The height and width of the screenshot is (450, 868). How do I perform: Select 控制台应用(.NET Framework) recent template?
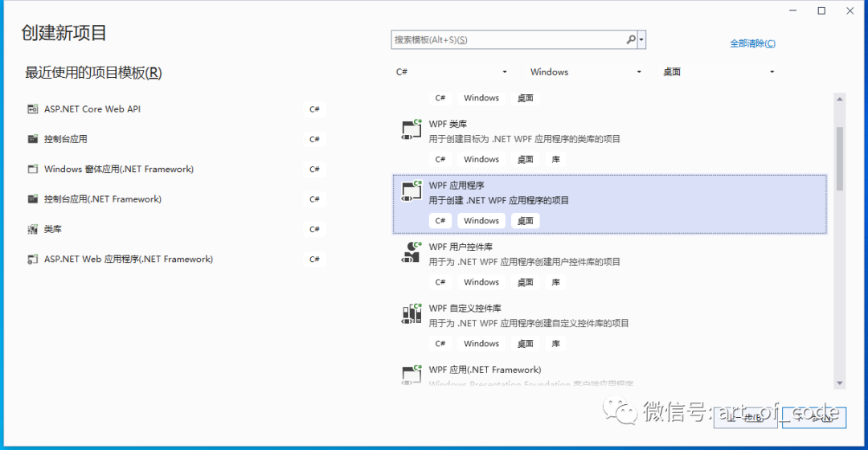[x=103, y=198]
